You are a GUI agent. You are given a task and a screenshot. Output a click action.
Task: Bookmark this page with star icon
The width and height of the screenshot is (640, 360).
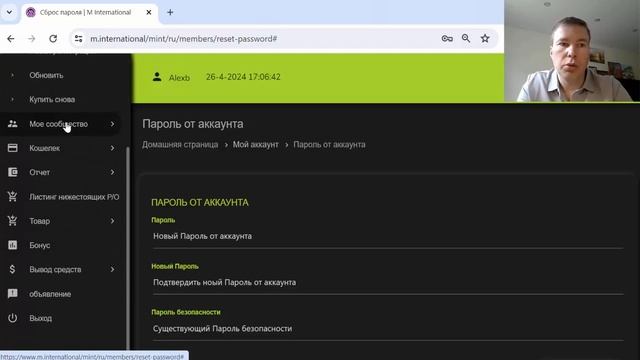pyautogui.click(x=485, y=39)
